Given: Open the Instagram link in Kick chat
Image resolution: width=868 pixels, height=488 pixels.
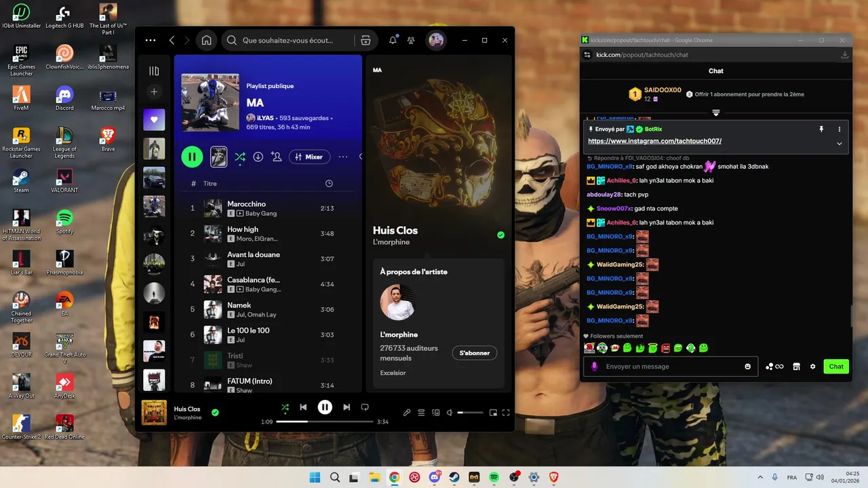Looking at the screenshot, I should (x=654, y=141).
